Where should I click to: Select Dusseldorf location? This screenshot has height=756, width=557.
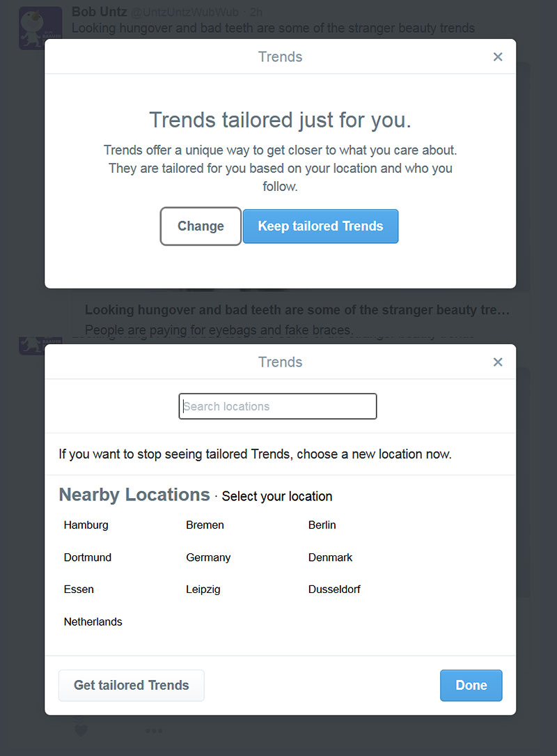click(334, 589)
